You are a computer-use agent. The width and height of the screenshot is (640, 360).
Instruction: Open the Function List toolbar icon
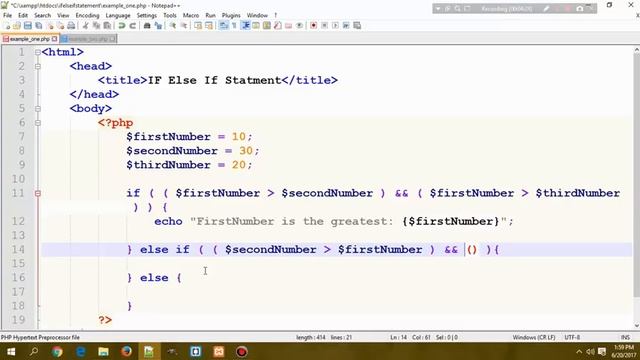278,26
